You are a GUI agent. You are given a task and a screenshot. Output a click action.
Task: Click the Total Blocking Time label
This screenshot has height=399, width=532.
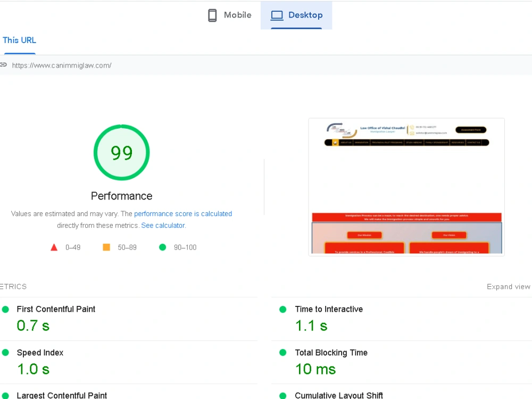pos(331,353)
